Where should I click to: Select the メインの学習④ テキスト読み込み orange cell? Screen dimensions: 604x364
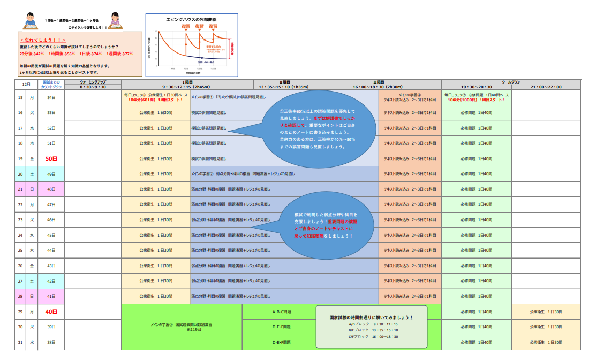410,98
